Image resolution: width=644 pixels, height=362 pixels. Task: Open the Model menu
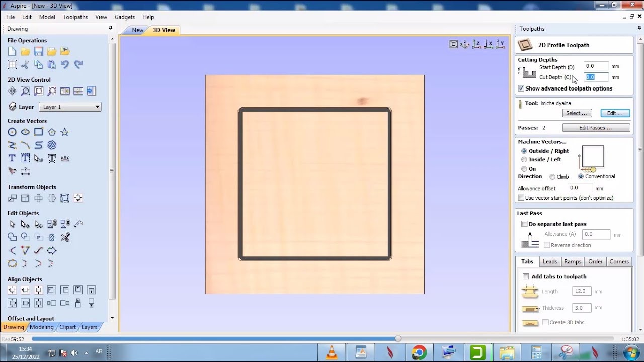pyautogui.click(x=47, y=17)
